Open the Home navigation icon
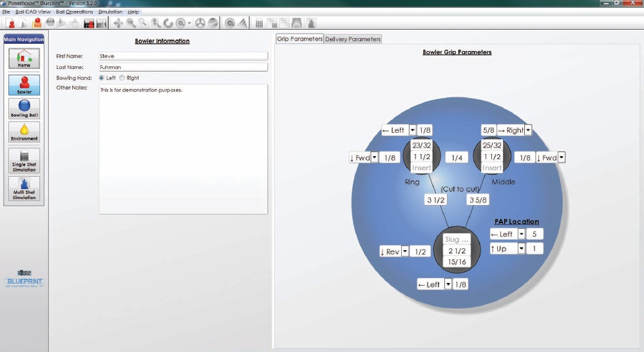The height and width of the screenshot is (352, 644). coord(24,58)
